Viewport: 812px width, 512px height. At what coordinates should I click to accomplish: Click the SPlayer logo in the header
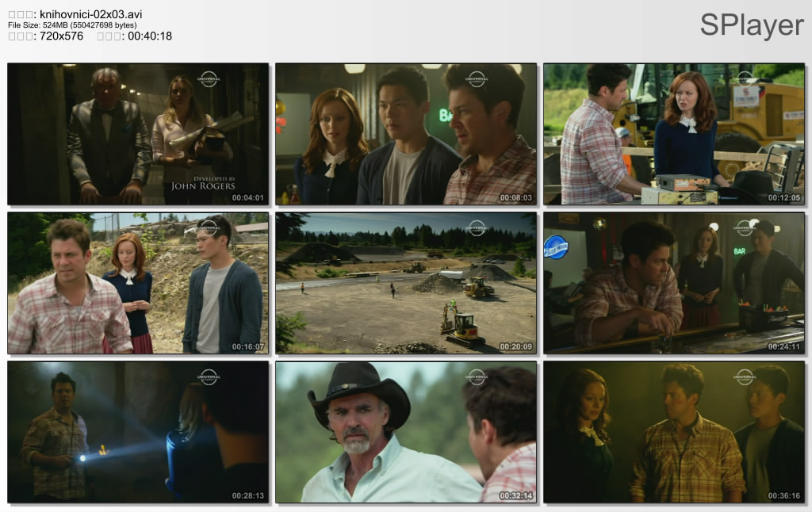tap(752, 25)
